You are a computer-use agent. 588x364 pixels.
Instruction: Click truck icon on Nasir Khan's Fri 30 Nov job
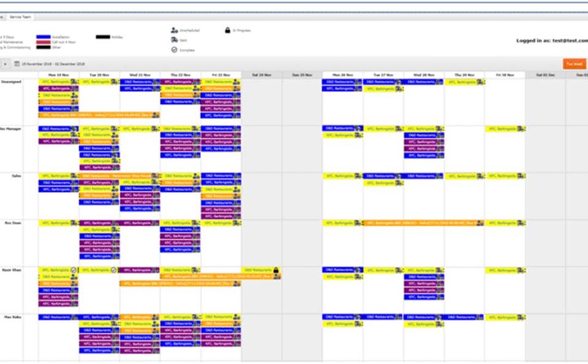point(521,270)
